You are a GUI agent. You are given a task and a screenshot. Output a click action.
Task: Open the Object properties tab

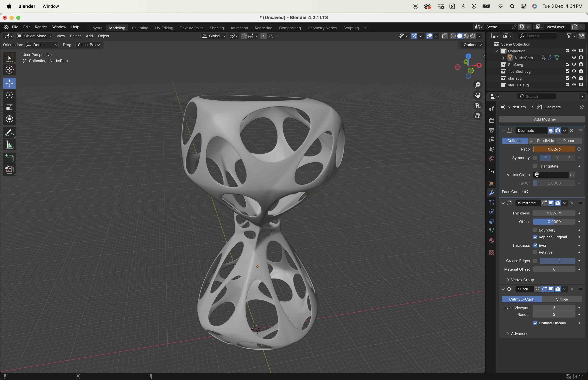[x=492, y=183]
